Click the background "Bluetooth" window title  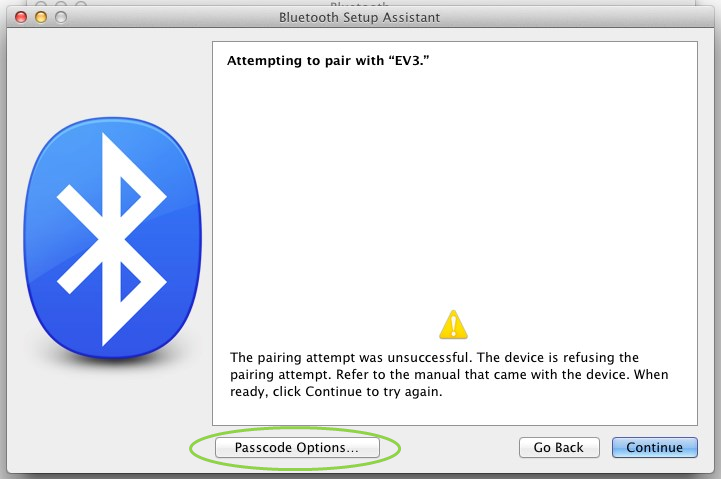[358, 4]
